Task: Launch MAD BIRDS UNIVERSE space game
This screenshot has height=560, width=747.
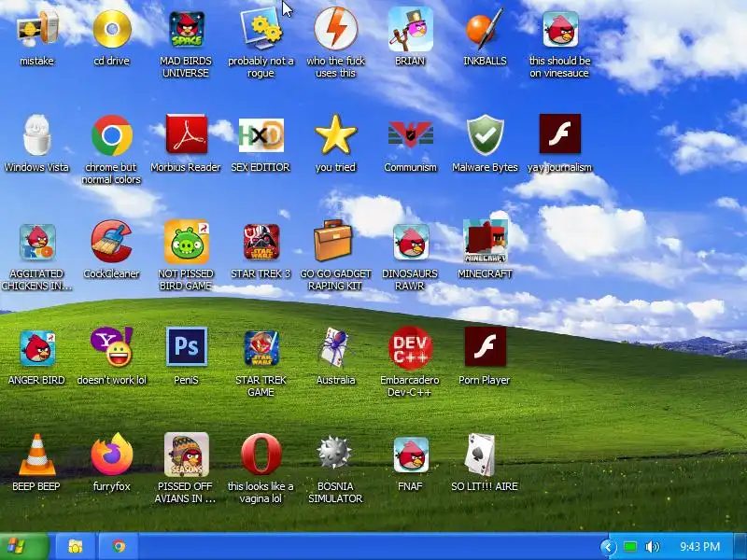Action: coord(186,29)
